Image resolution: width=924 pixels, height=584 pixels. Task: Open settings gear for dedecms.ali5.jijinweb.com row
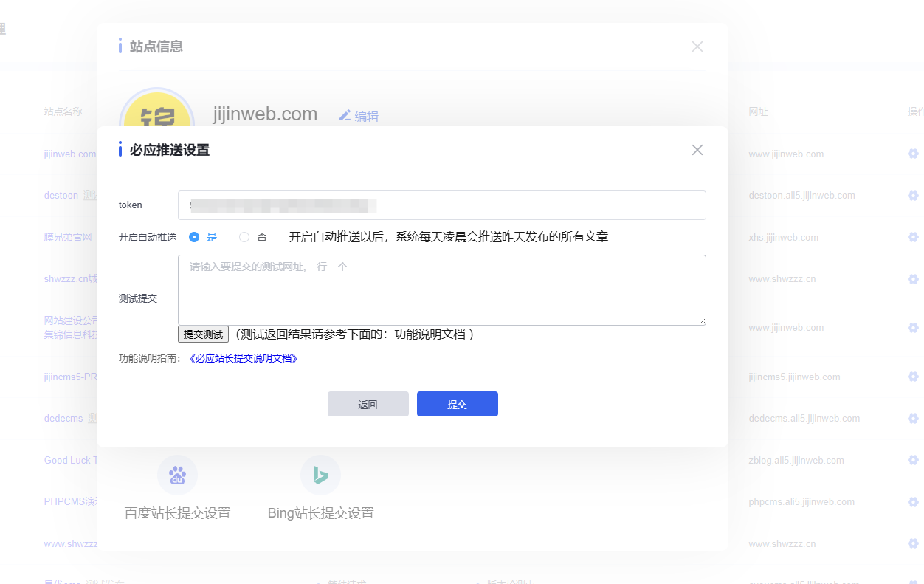pyautogui.click(x=913, y=418)
